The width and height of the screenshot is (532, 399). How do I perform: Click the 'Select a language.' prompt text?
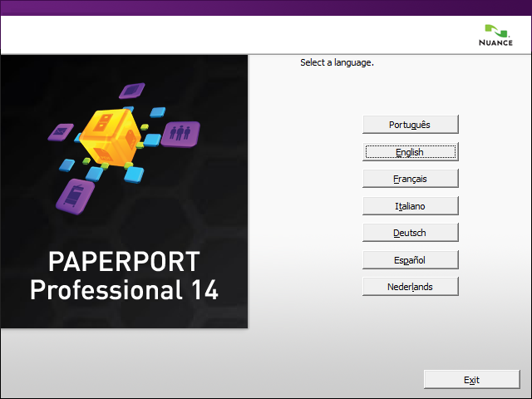point(337,62)
